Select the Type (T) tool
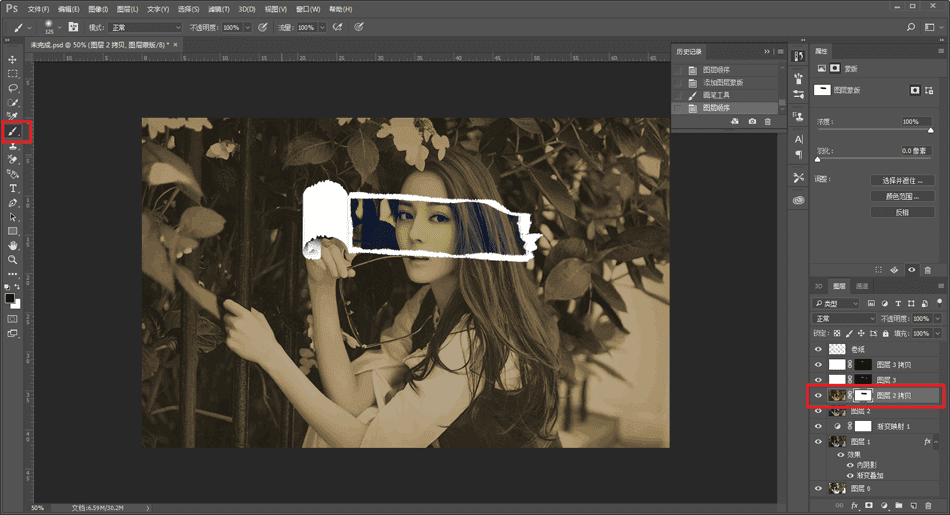Viewport: 950px width, 515px height. click(x=13, y=188)
